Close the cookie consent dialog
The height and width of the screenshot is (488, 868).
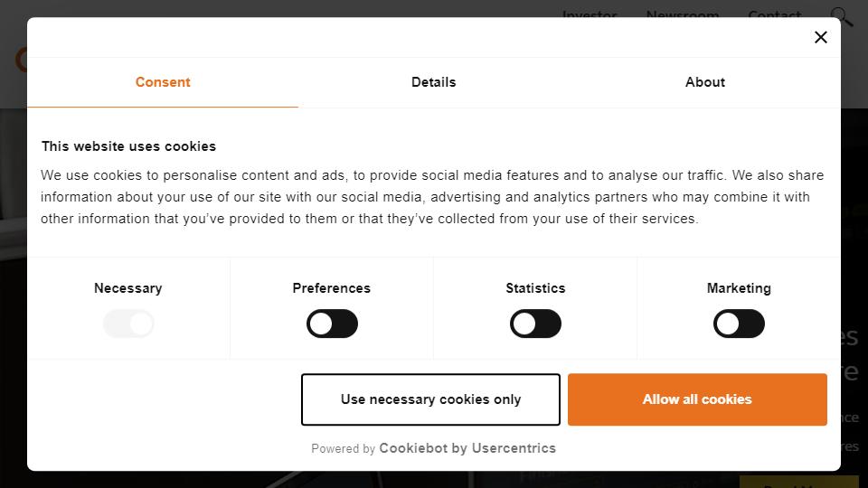[x=820, y=37]
